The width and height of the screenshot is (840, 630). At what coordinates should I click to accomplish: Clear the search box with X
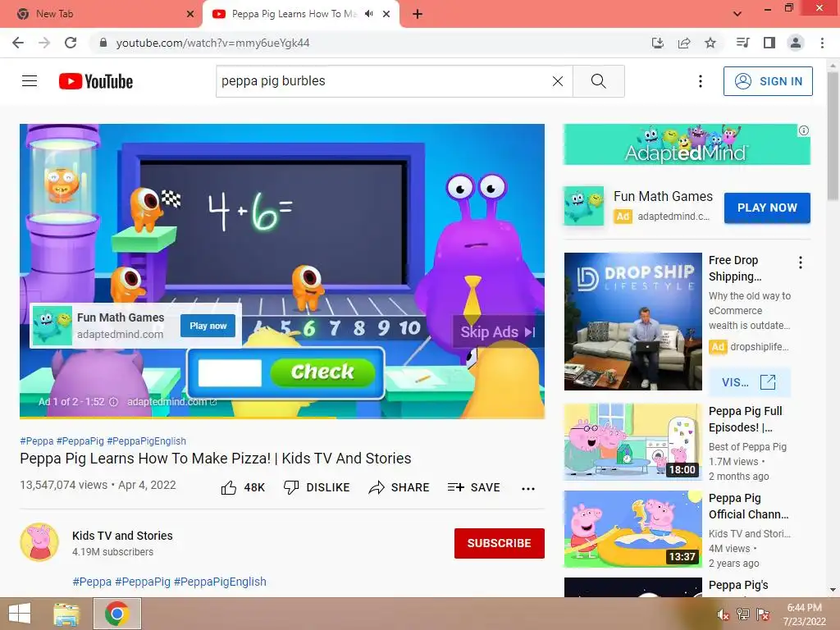coord(558,81)
